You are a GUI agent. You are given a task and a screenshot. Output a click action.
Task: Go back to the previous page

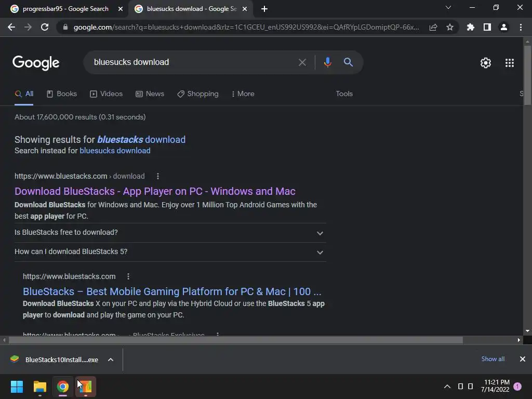[x=11, y=27]
